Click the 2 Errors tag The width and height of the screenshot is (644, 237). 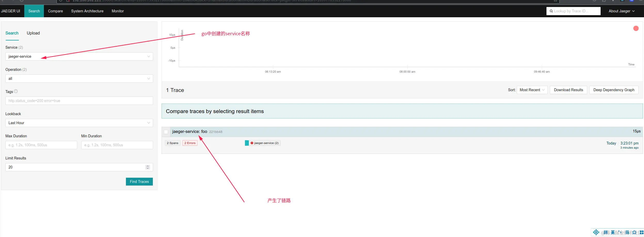click(190, 143)
